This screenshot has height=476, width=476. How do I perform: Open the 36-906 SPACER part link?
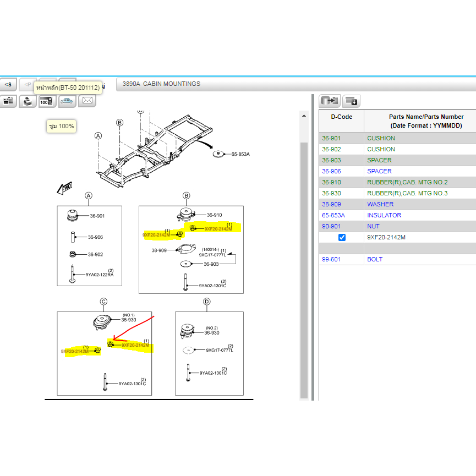pos(331,171)
